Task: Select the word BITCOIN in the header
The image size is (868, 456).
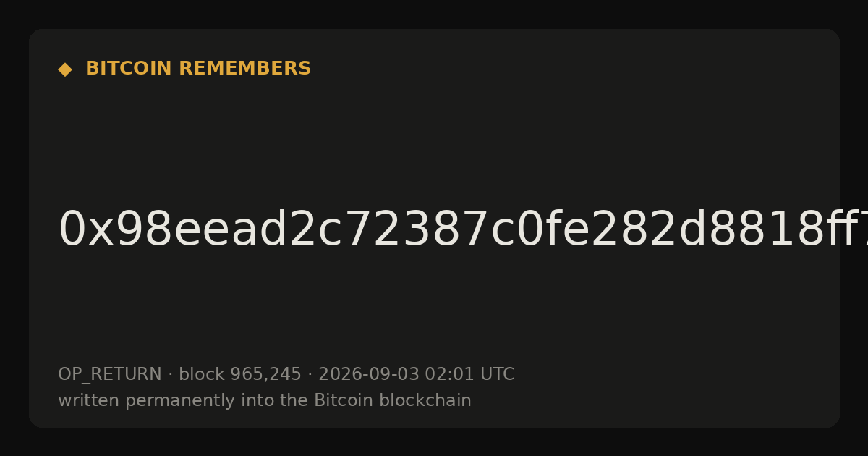Action: tap(129, 69)
